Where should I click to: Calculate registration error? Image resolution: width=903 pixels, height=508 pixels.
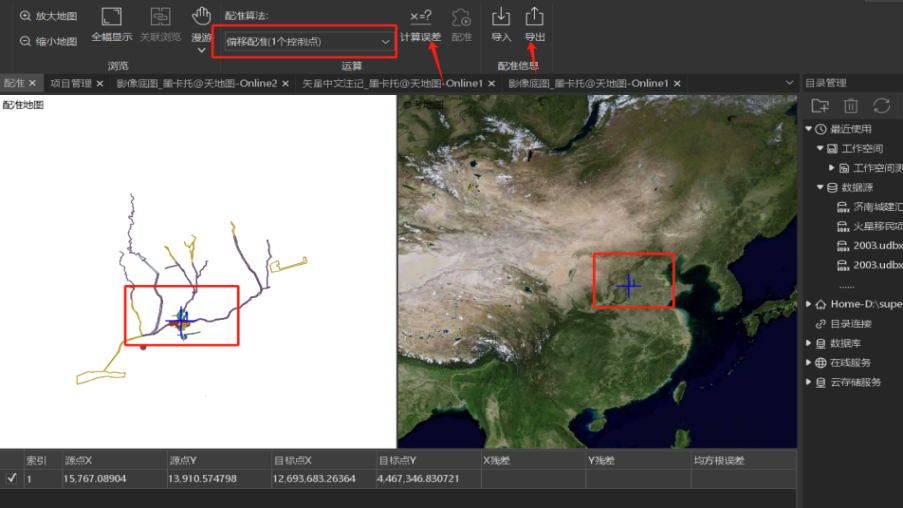420,25
